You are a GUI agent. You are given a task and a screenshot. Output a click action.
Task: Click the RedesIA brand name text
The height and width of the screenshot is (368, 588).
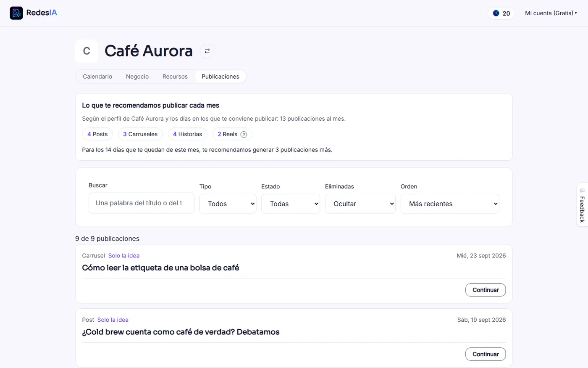[x=42, y=13]
